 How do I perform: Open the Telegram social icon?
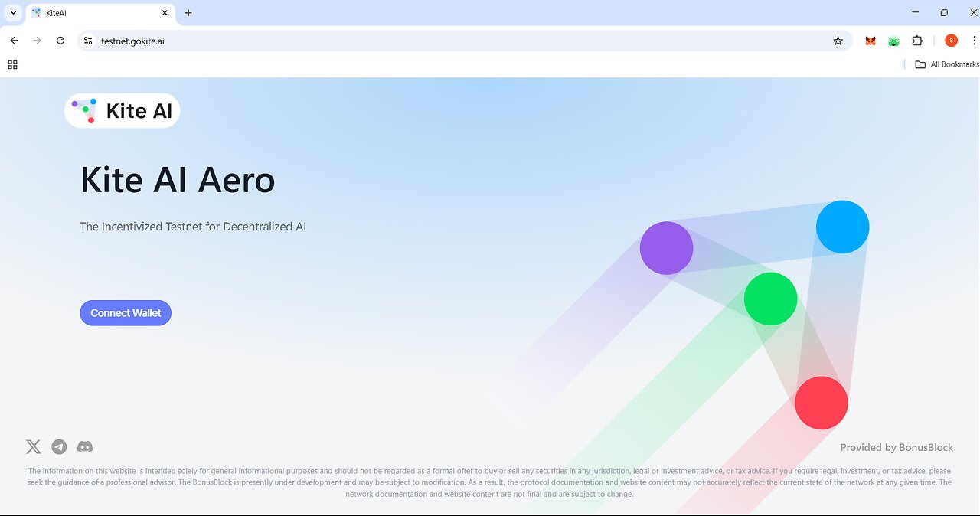tap(59, 446)
